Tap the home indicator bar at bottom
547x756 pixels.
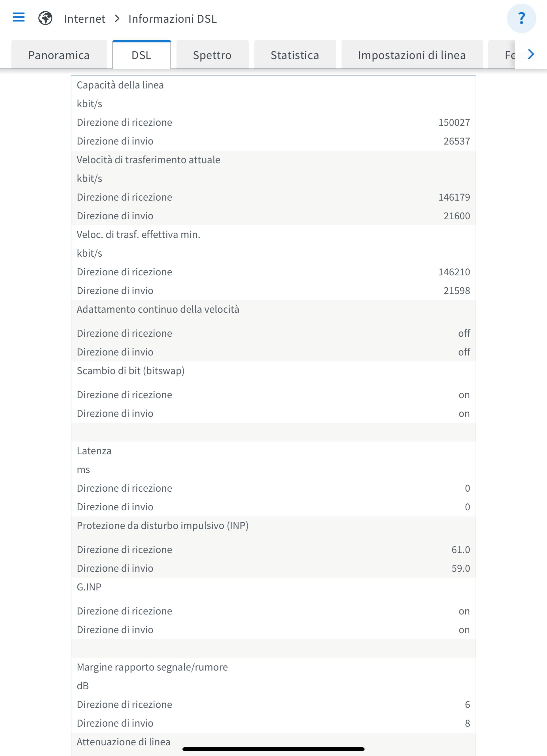pos(273,749)
